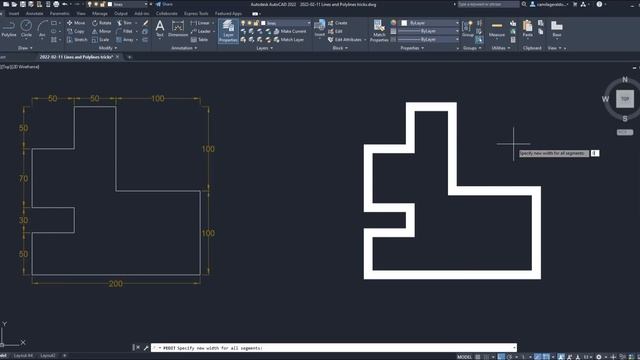Open the Annotate ribbon tab
This screenshot has width=640, height=360.
coord(34,13)
